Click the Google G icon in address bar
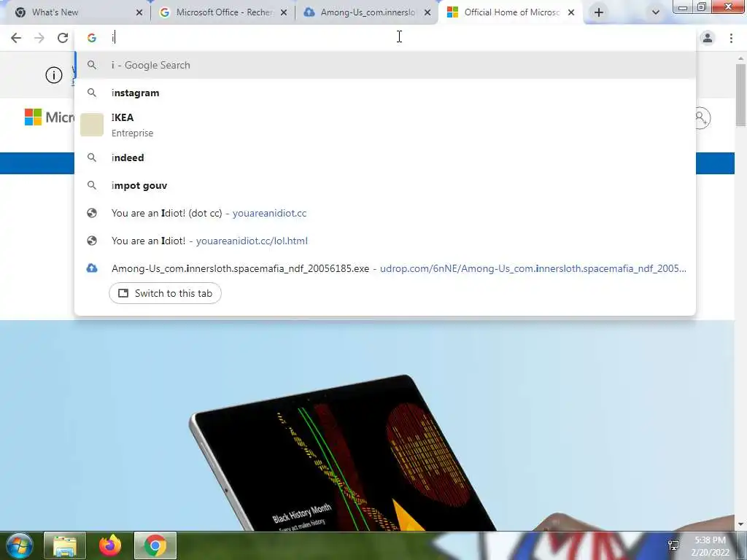Viewport: 747px width, 560px height. click(x=91, y=38)
